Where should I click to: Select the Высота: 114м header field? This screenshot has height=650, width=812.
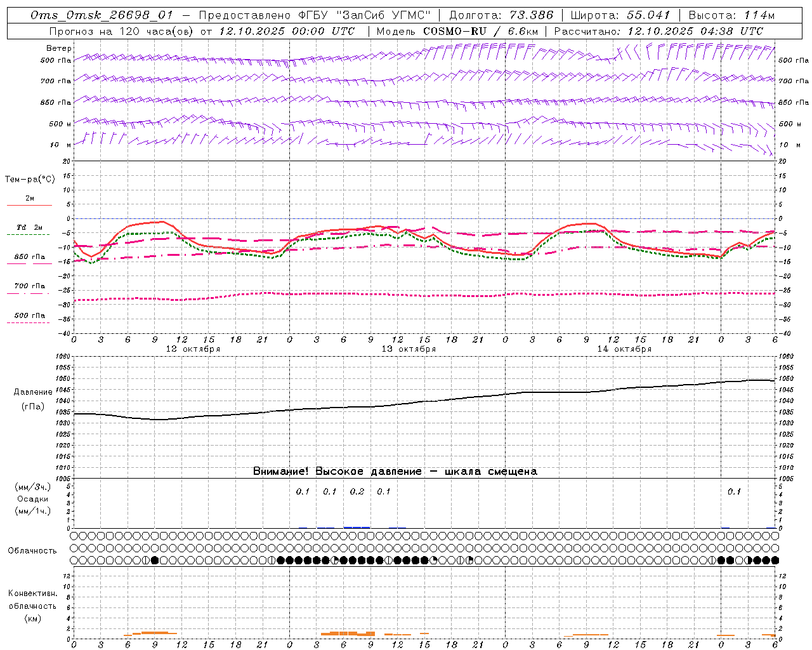pos(732,15)
